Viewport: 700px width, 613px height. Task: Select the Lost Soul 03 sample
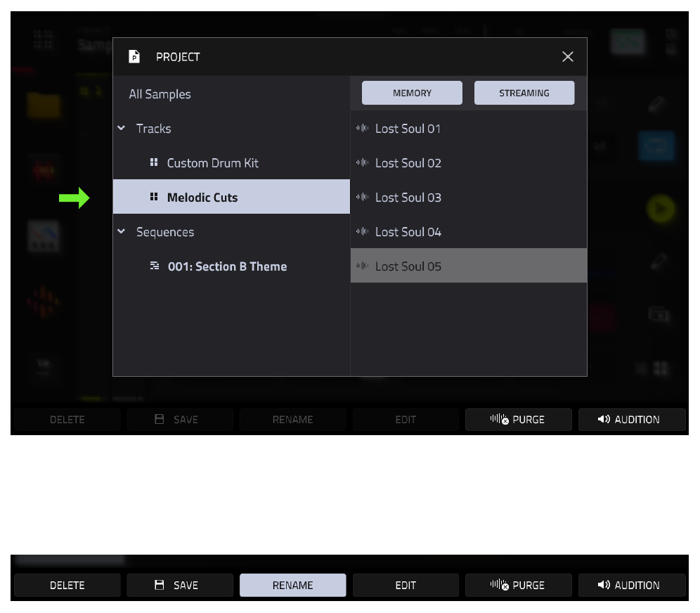point(469,198)
